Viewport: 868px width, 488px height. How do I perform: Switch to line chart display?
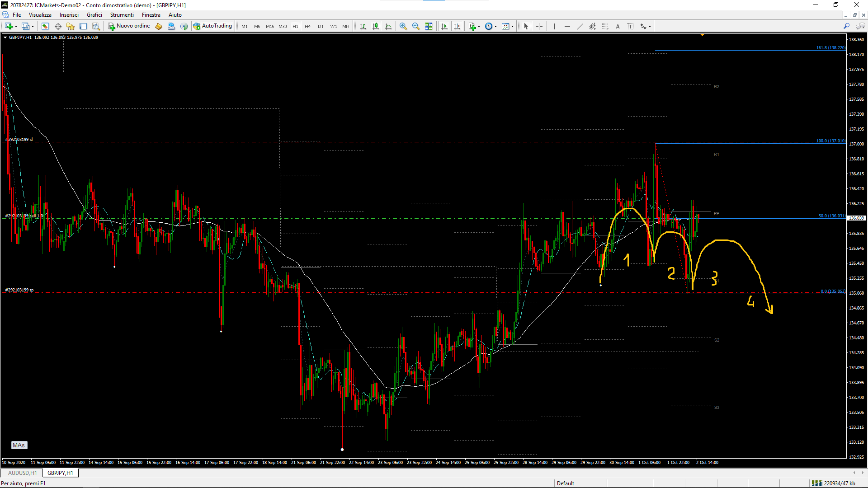pyautogui.click(x=388, y=26)
